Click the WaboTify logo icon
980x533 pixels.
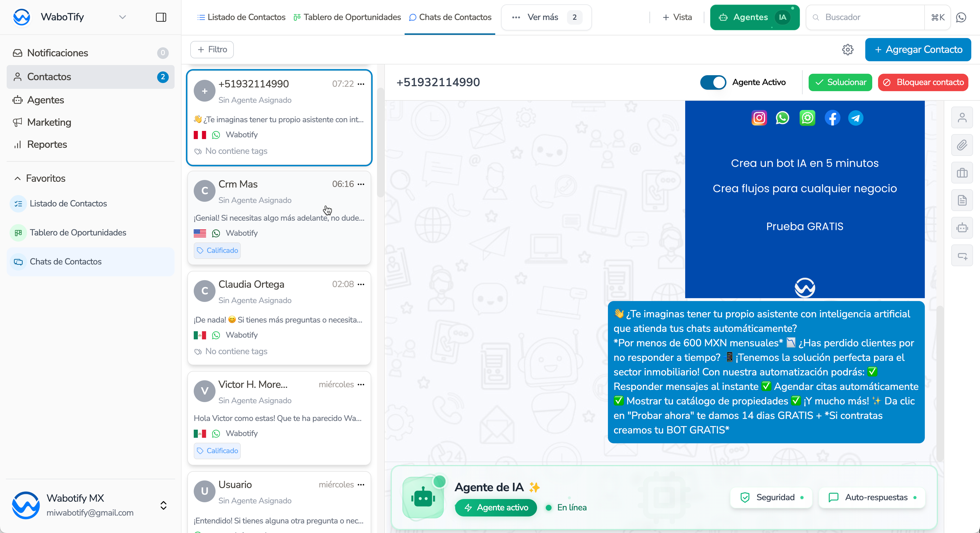[22, 17]
